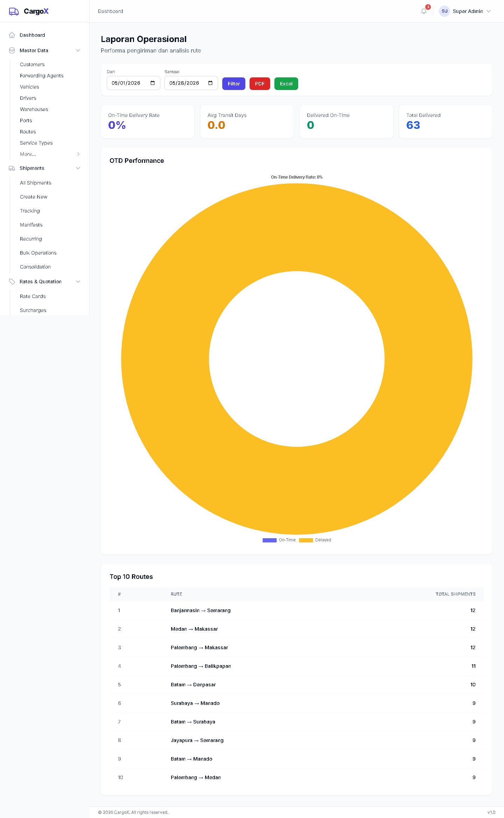Open the Tracking menu item
Image resolution: width=504 pixels, height=818 pixels.
coord(30,211)
